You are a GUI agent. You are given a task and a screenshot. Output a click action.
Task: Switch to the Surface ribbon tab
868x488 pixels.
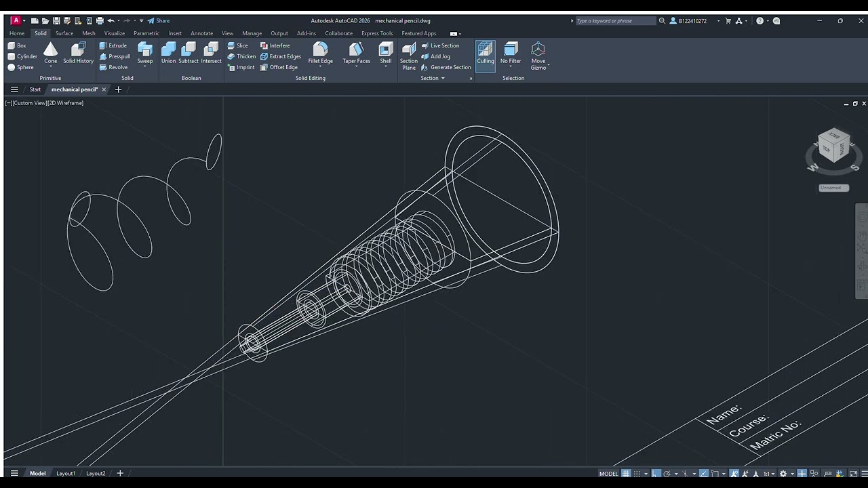[x=64, y=33]
